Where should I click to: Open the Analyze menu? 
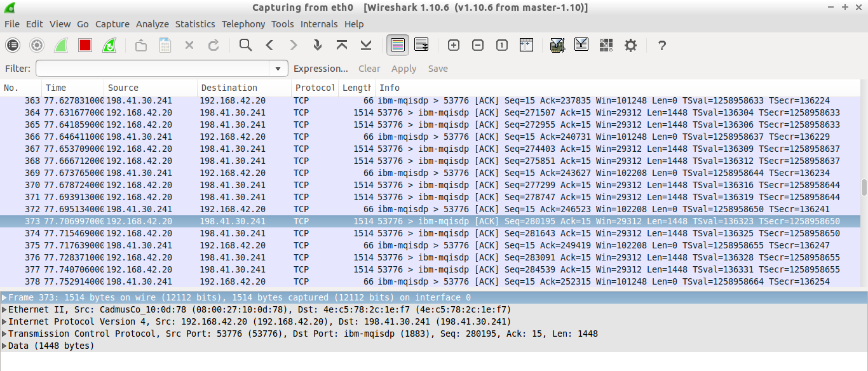[x=153, y=24]
